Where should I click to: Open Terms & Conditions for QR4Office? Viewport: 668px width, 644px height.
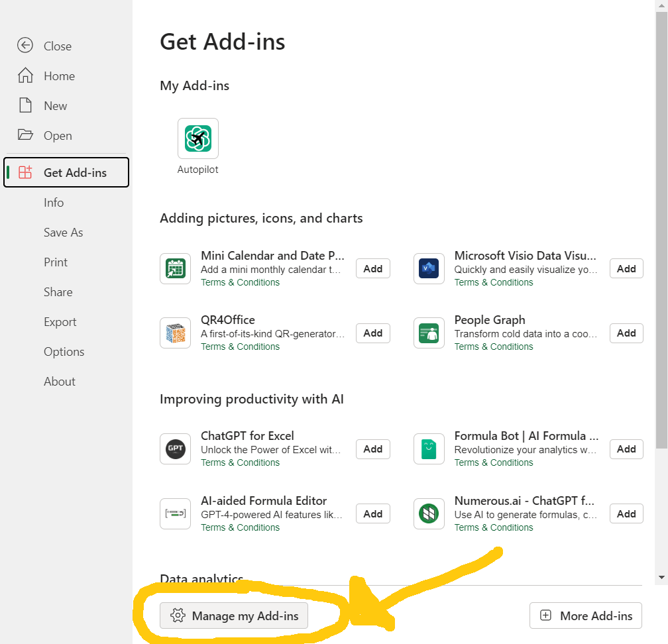point(241,347)
